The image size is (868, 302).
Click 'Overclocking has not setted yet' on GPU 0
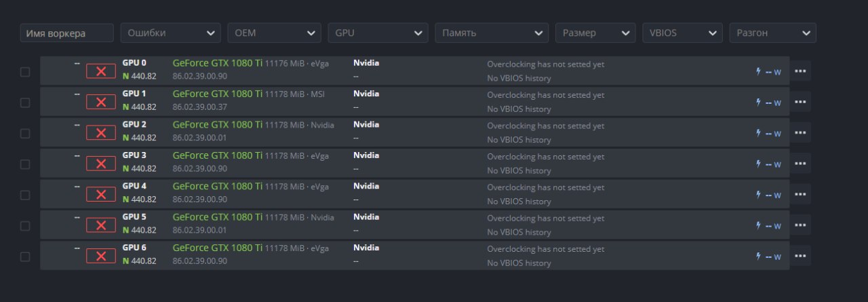(546, 64)
